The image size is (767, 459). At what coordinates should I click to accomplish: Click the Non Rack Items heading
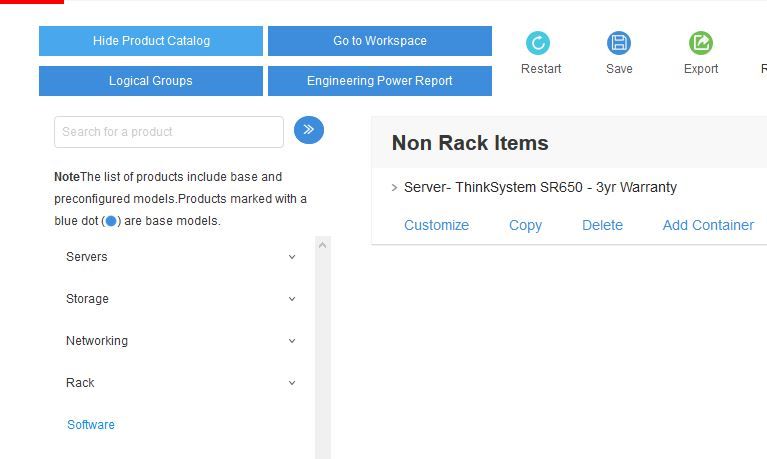[x=470, y=143]
